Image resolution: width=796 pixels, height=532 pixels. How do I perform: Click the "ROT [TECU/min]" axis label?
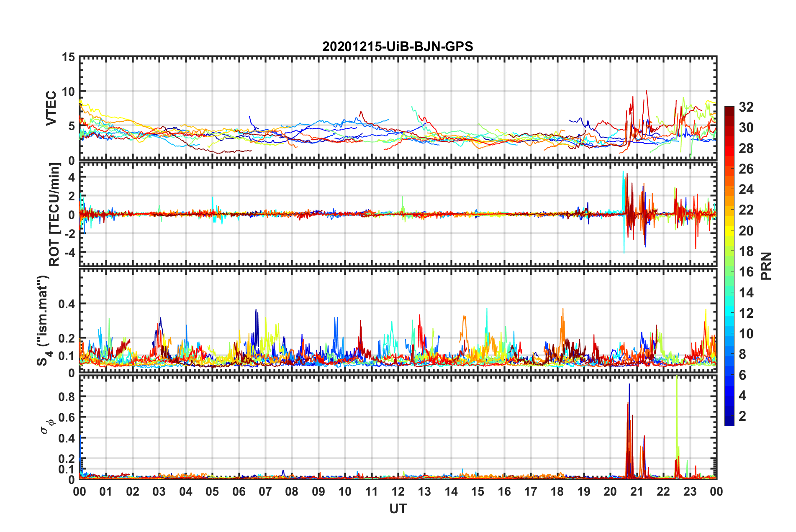click(54, 215)
